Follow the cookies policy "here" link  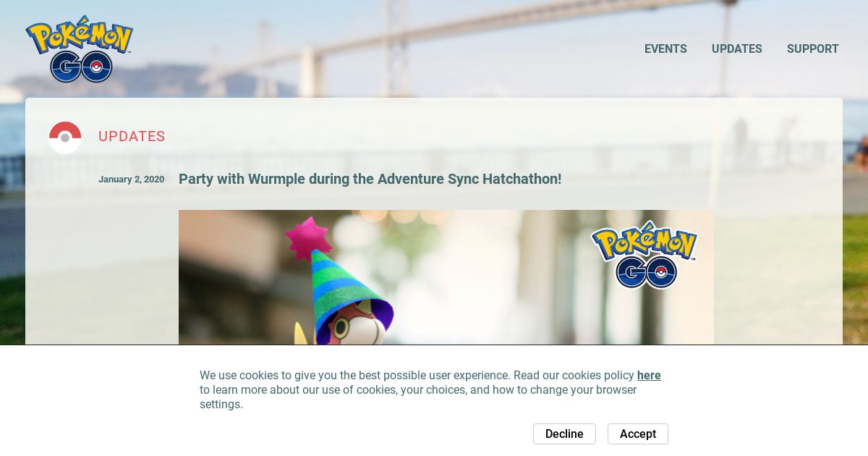coord(649,376)
